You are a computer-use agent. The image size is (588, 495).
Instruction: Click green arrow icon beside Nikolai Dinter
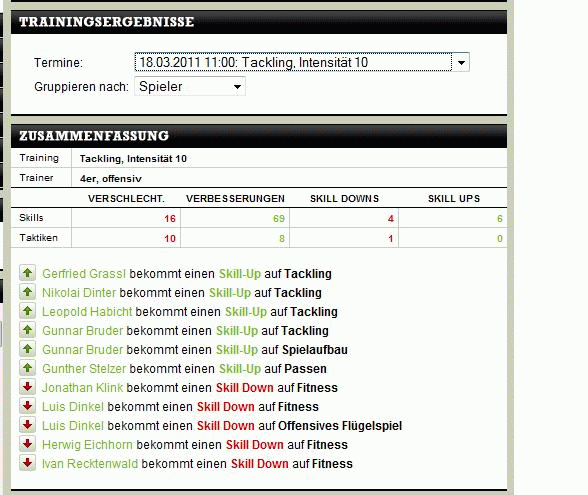(x=27, y=292)
